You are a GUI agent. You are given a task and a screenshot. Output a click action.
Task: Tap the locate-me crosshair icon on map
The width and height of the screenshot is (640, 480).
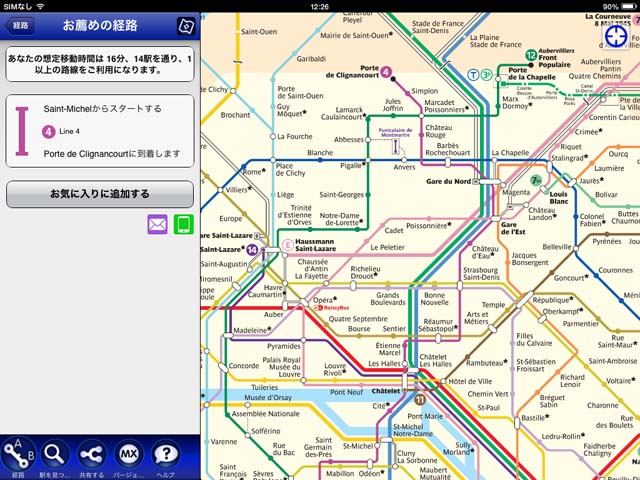tap(616, 37)
